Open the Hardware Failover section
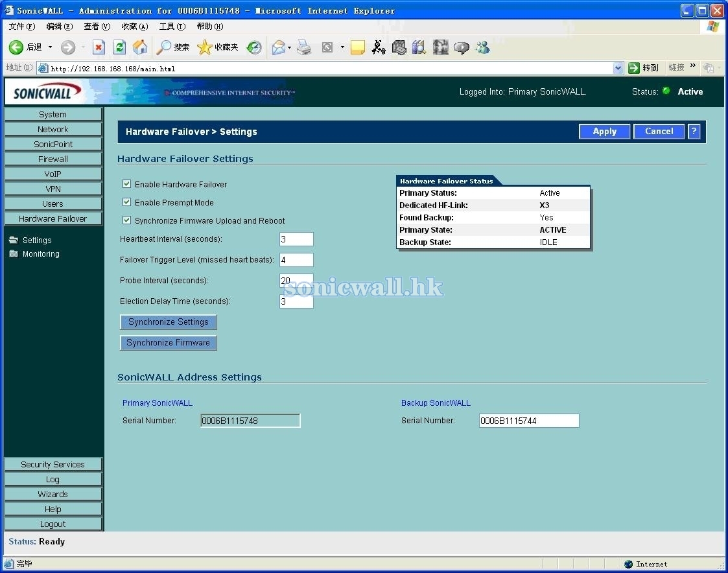The image size is (728, 573). click(x=53, y=218)
